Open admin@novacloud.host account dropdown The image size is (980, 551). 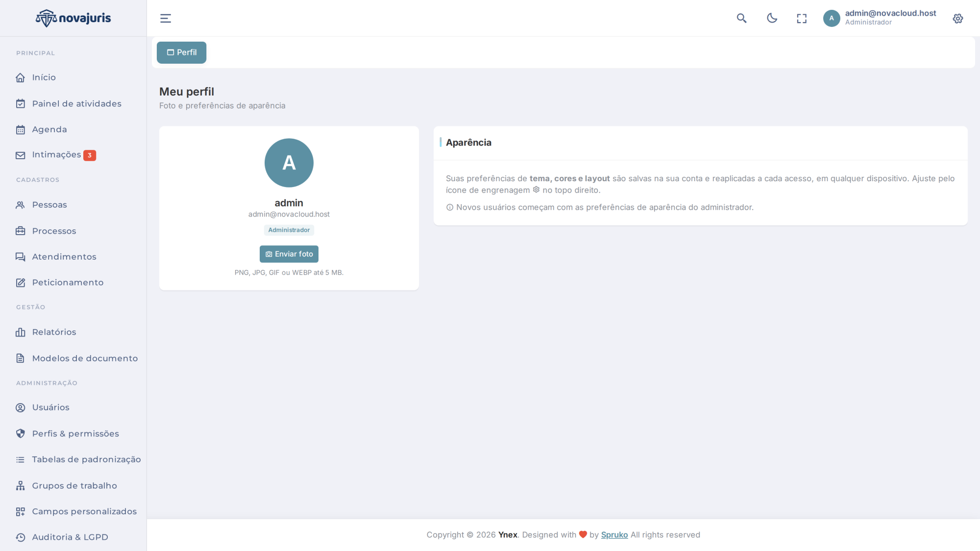[880, 18]
